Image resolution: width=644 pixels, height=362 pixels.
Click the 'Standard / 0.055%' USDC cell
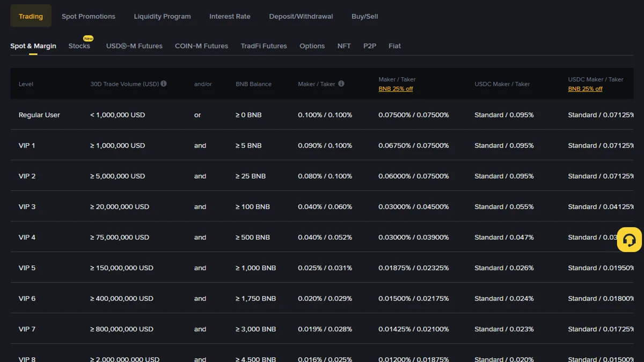504,206
